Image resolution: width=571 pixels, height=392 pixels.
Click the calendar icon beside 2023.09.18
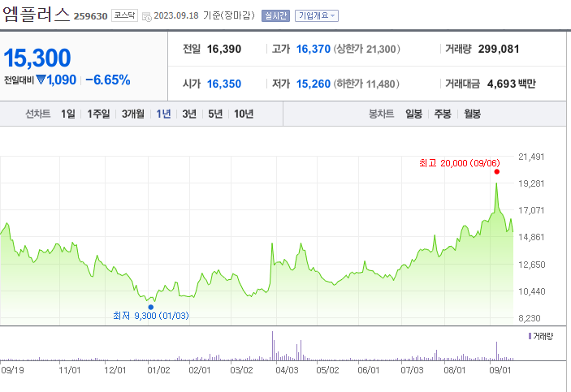146,16
